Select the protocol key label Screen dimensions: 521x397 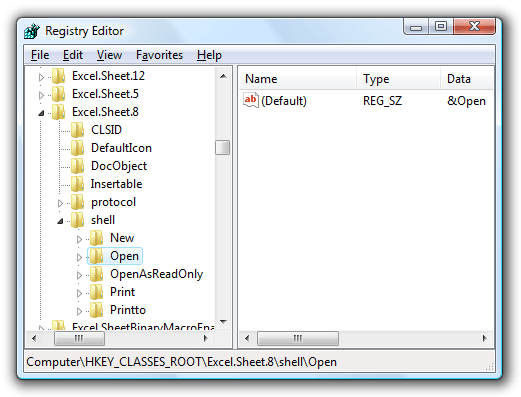pos(113,202)
